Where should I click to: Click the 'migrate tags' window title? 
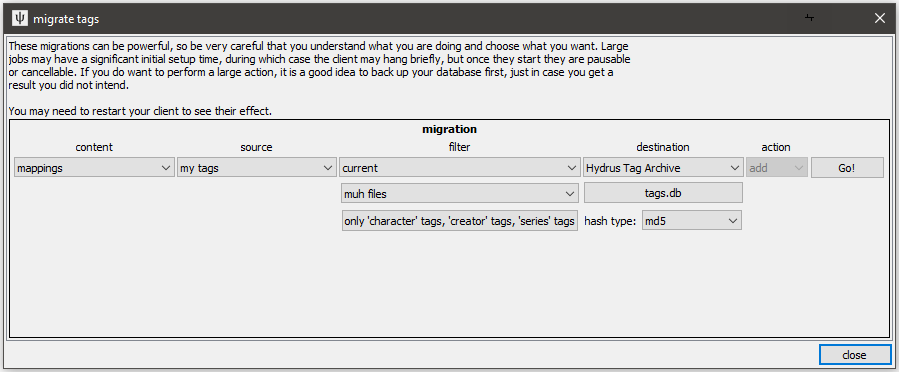click(66, 19)
